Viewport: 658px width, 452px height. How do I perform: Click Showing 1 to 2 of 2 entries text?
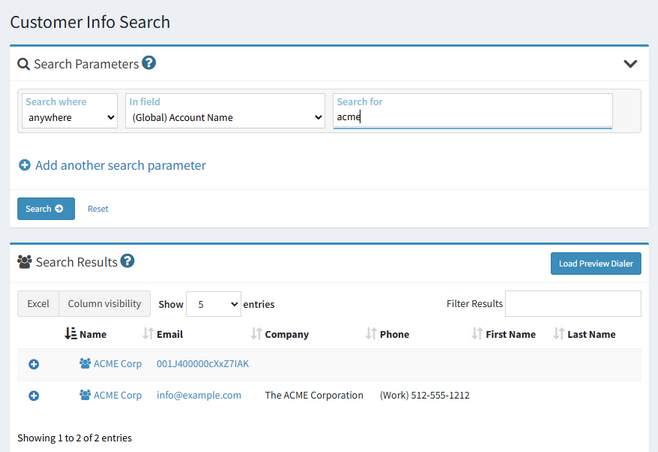pos(75,438)
